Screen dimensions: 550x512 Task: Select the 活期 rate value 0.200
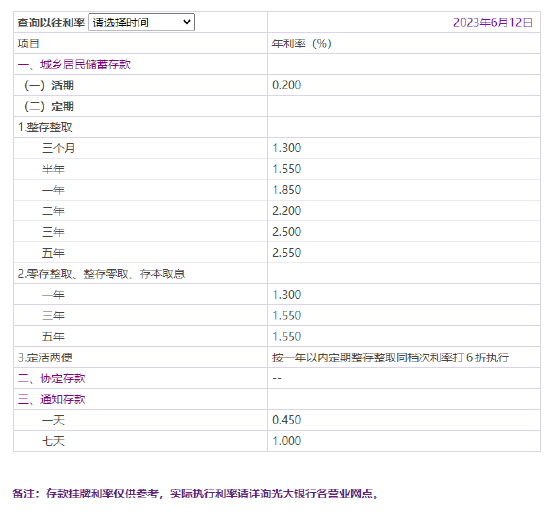(287, 85)
